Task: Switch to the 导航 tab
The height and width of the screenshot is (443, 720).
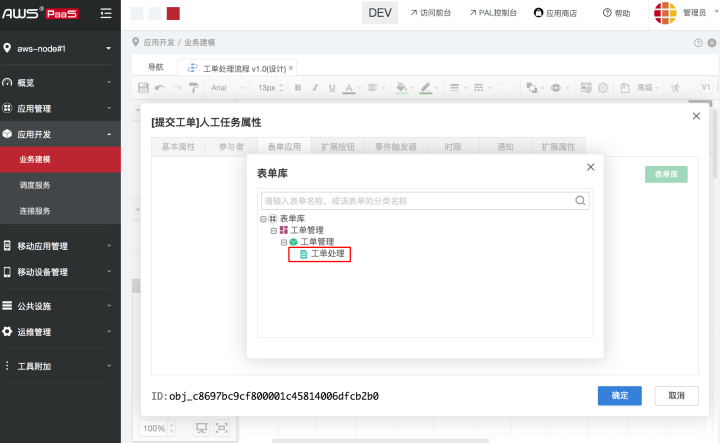Action: point(156,67)
